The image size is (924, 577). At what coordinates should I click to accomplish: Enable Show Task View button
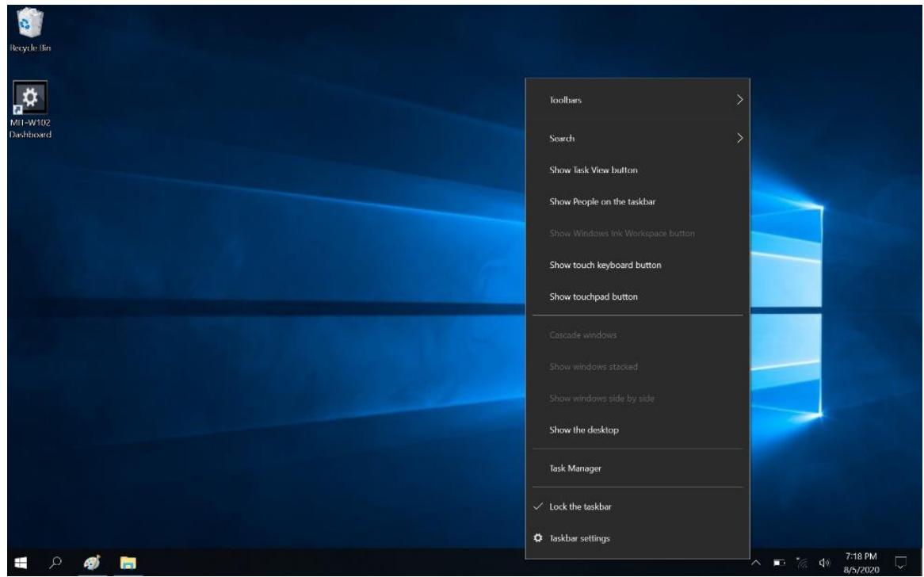pyautogui.click(x=594, y=170)
